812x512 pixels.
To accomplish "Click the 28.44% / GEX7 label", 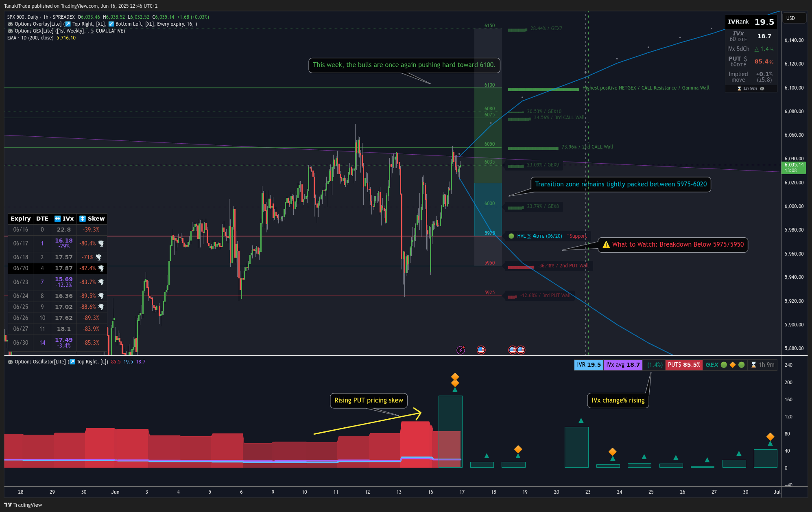I will pyautogui.click(x=546, y=28).
